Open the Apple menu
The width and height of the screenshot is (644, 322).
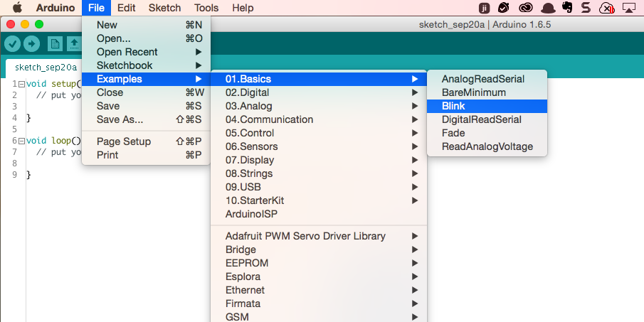[18, 8]
